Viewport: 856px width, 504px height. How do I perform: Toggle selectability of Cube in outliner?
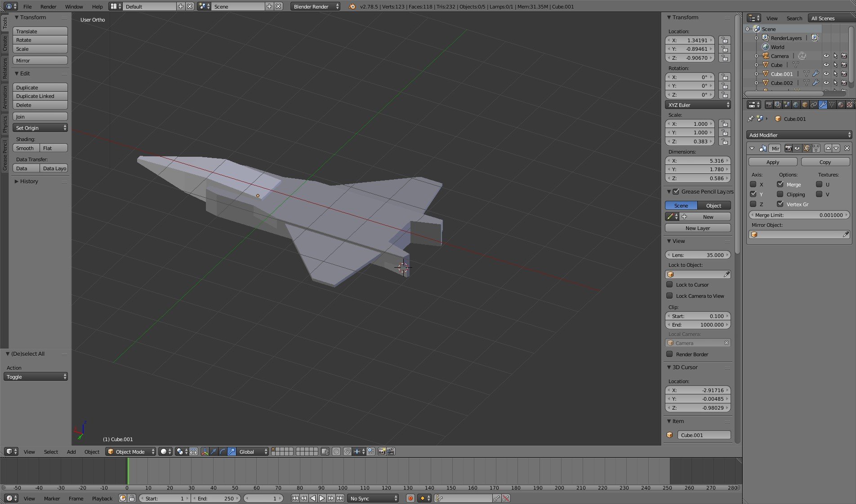(835, 65)
